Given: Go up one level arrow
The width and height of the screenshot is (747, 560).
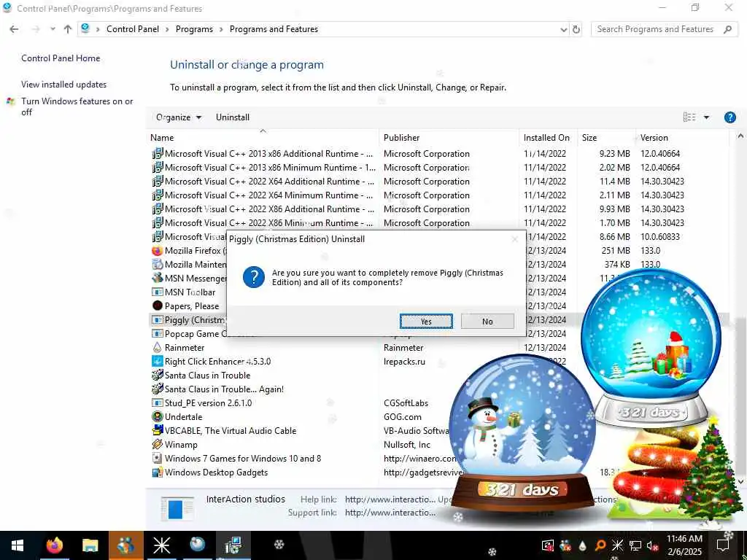Looking at the screenshot, I should pyautogui.click(x=68, y=29).
